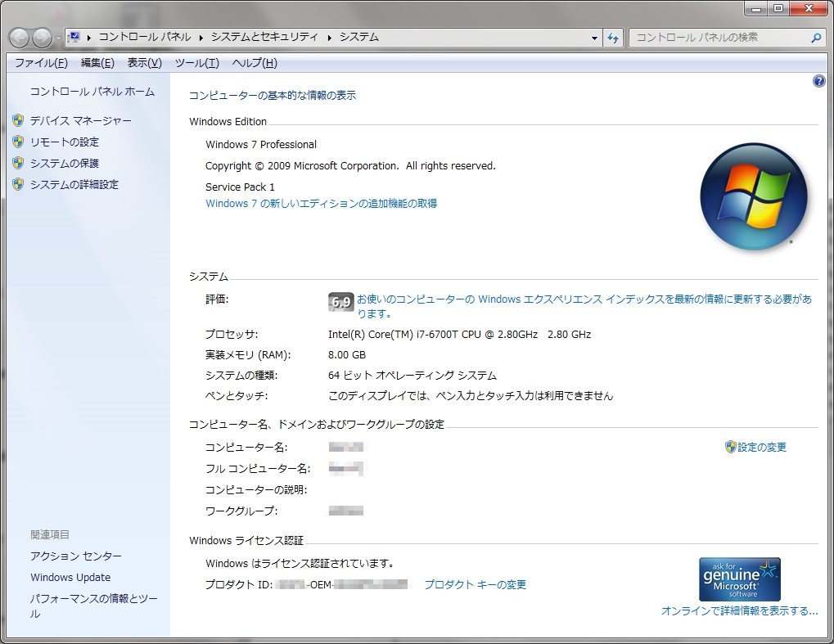The width and height of the screenshot is (834, 644).
Task: Open the ヘルプ(H) menu
Action: (x=255, y=63)
